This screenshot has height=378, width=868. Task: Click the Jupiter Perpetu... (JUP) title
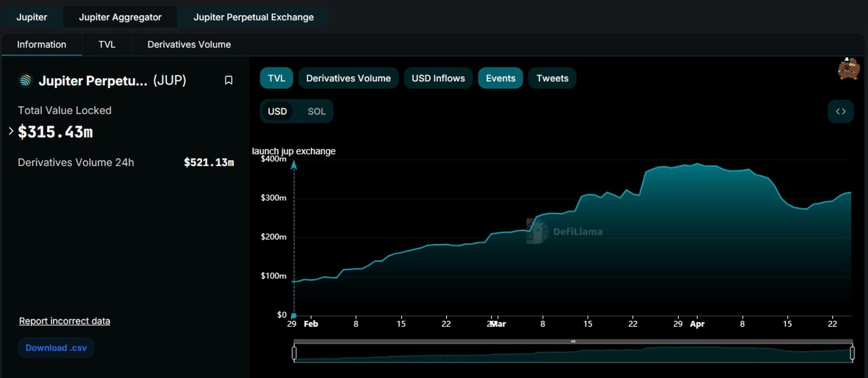112,80
